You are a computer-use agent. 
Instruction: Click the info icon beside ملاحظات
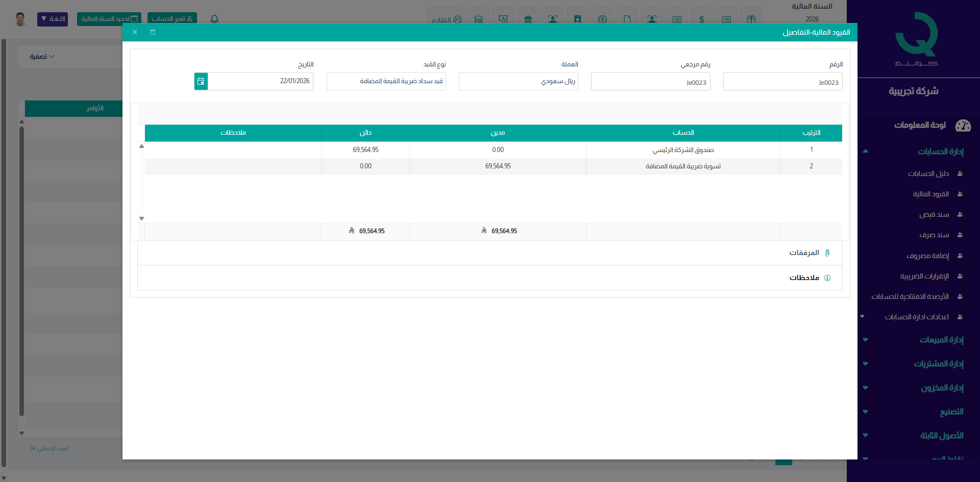tap(827, 278)
